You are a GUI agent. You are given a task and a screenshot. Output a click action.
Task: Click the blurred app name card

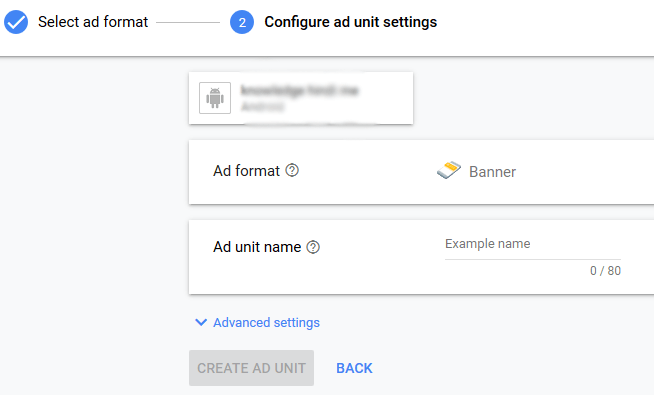[301, 98]
